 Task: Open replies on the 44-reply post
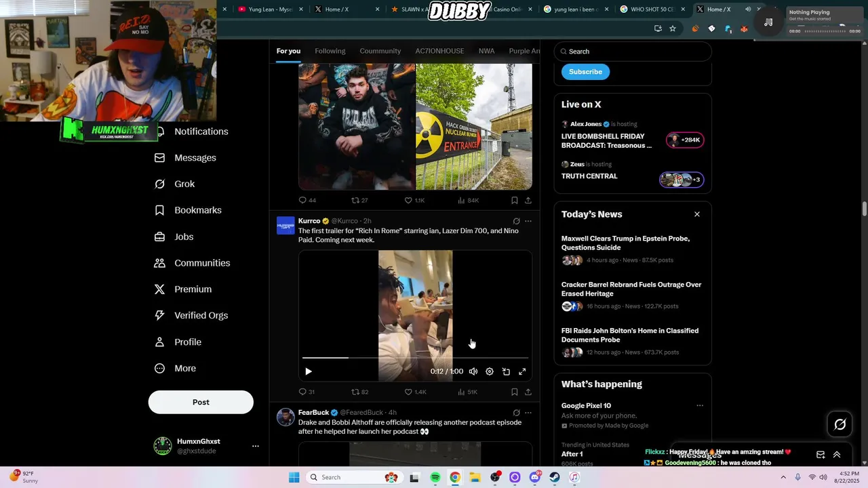tap(307, 201)
